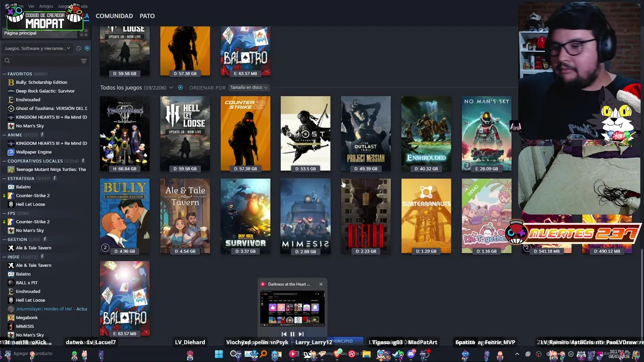This screenshot has width=644, height=362.
Task: Open Counter-Strike 2 cover, Todos los juegos
Action: [246, 134]
